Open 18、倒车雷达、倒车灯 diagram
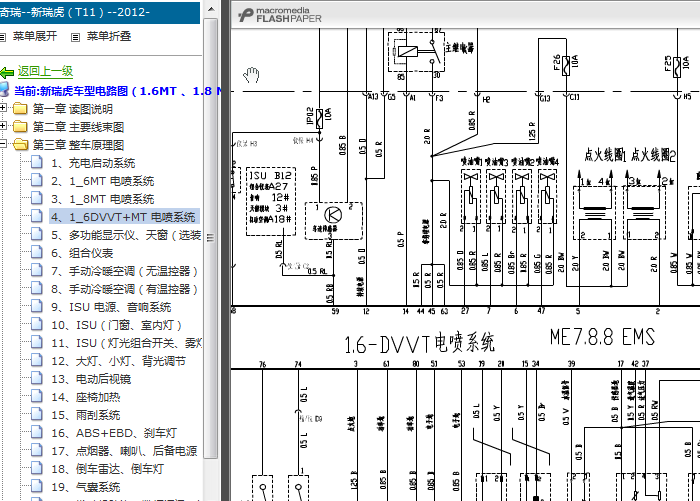Image resolution: width=700 pixels, height=501 pixels. tap(108, 469)
